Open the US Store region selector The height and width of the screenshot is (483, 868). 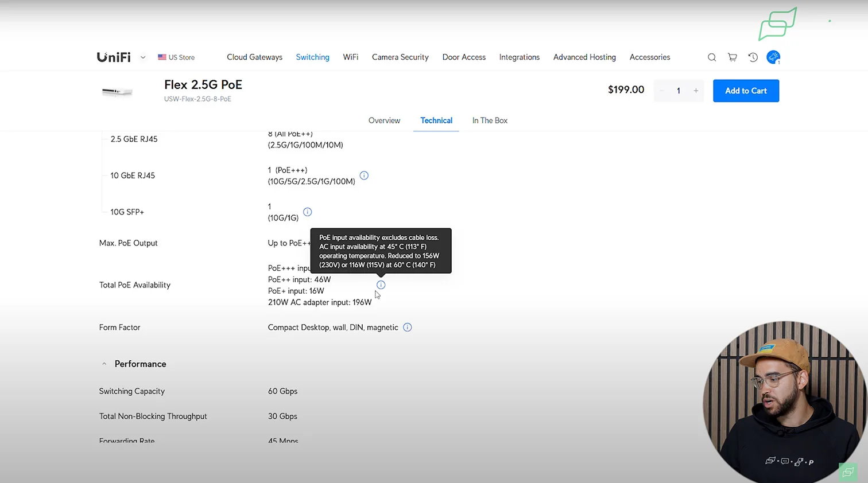click(176, 57)
